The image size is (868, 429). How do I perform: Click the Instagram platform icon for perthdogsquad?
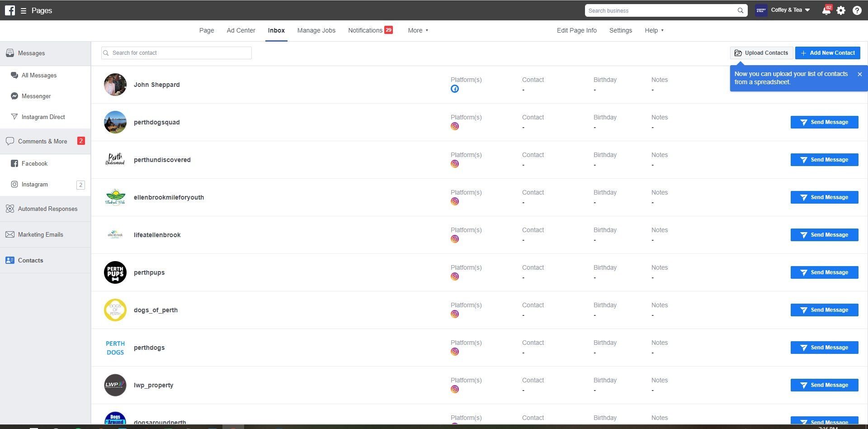[455, 126]
